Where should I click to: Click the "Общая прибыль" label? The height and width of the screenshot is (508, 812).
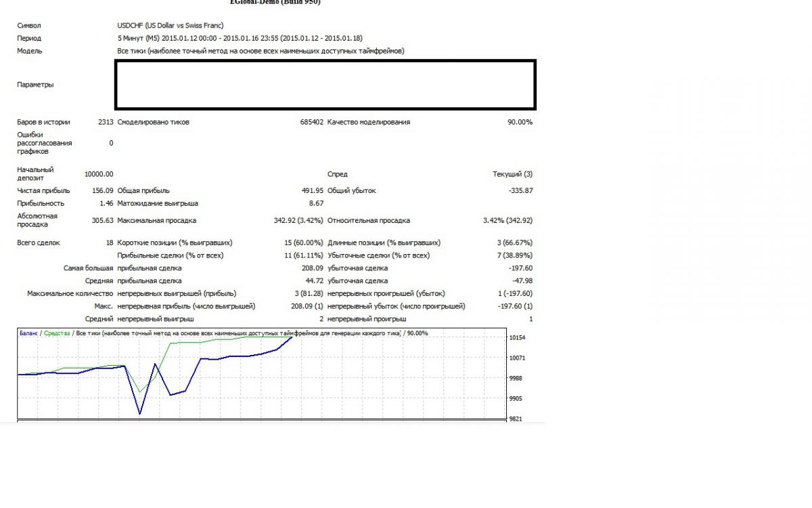(x=143, y=191)
